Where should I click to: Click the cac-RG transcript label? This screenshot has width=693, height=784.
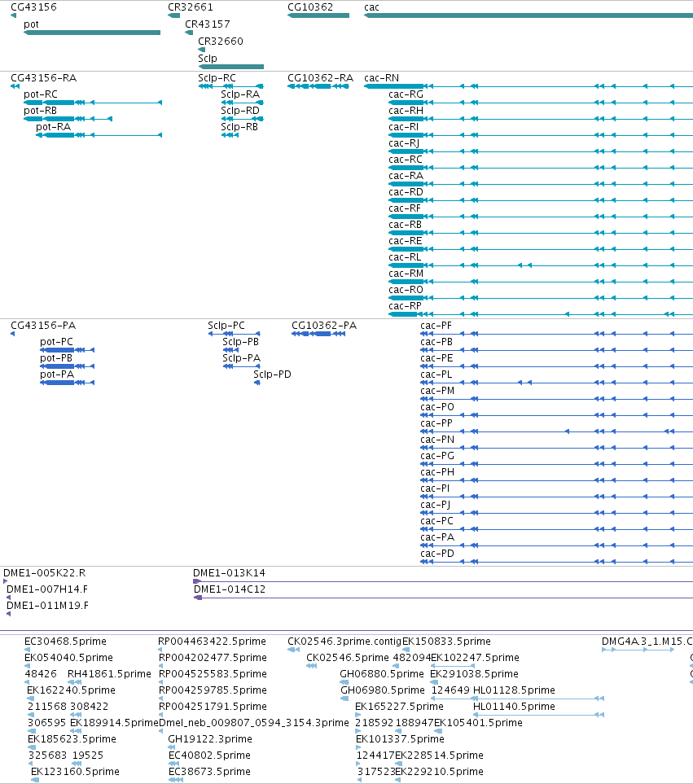point(406,94)
